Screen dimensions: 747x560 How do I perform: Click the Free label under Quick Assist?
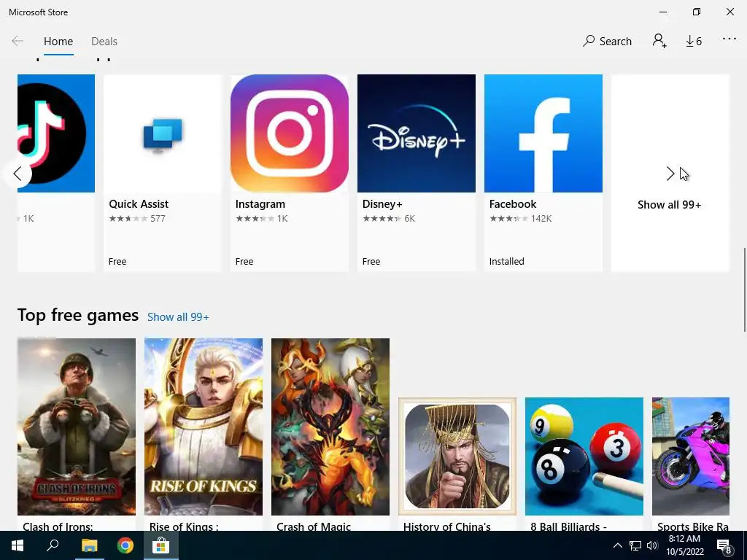117,262
